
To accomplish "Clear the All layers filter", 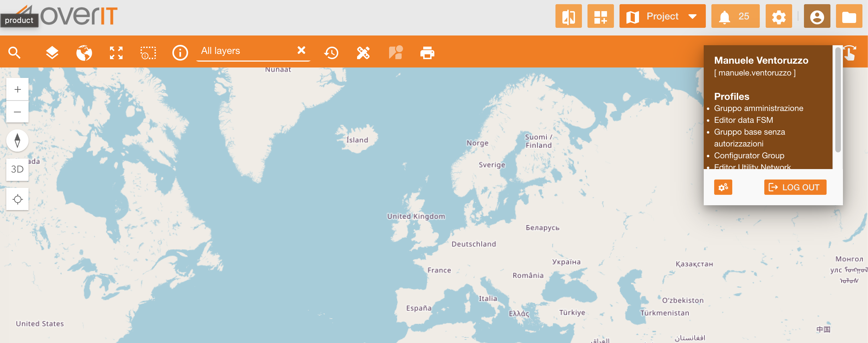I will pyautogui.click(x=301, y=50).
